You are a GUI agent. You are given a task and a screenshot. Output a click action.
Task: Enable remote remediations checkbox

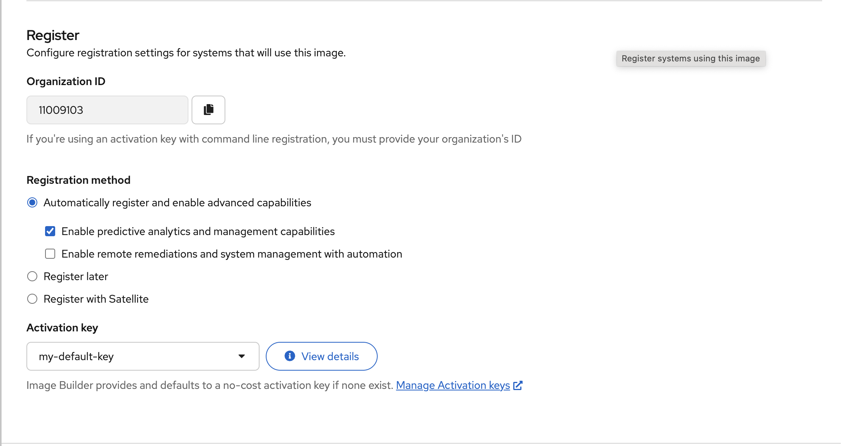(50, 254)
